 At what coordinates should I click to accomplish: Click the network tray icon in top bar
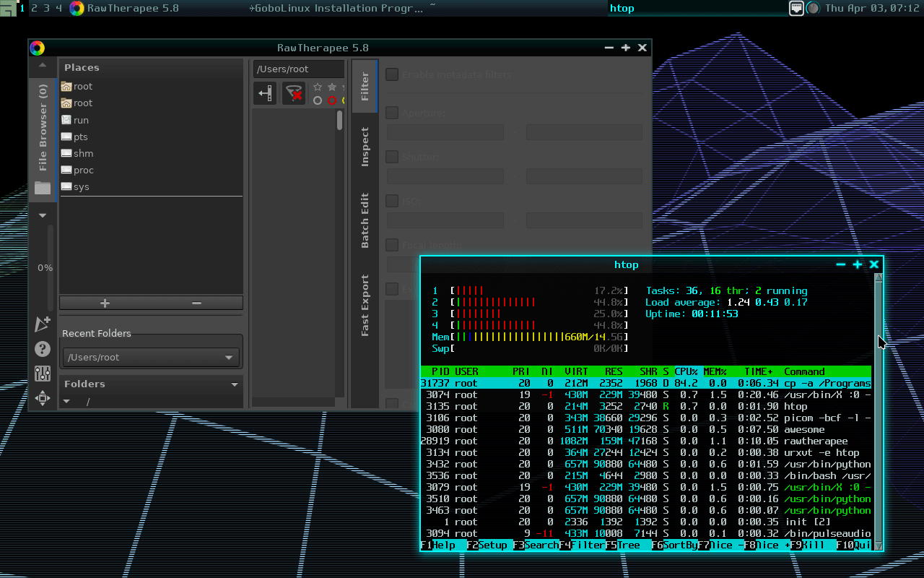(796, 8)
